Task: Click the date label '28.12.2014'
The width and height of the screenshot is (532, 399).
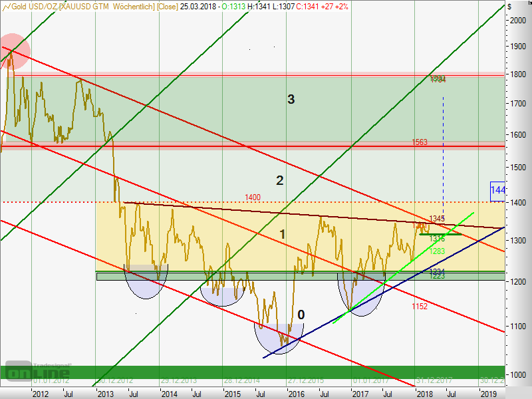Action: pyautogui.click(x=242, y=380)
